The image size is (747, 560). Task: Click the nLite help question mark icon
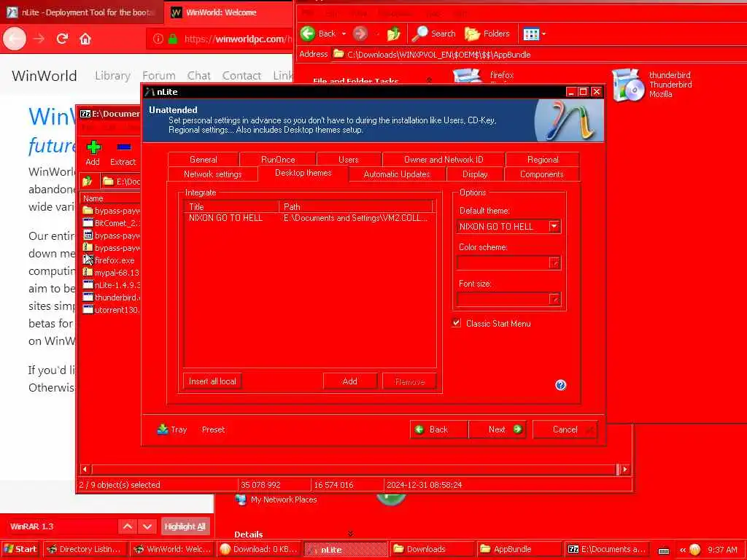click(561, 385)
